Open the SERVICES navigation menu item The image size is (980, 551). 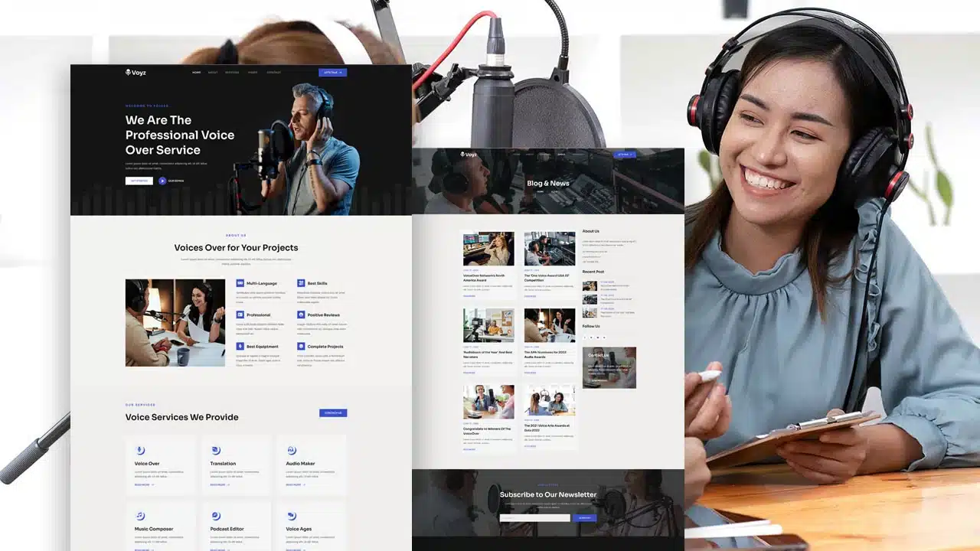tap(233, 73)
